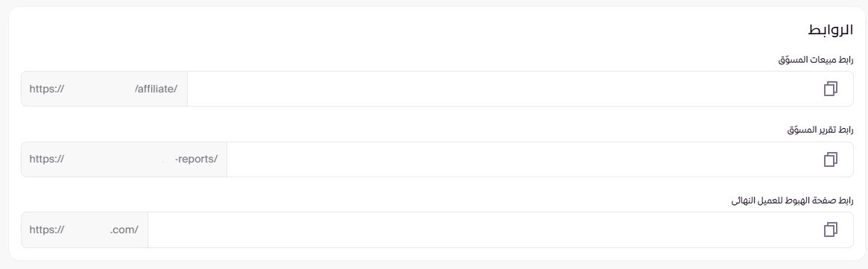Copy the رابط مبيعات المسوّق affiliate link

coord(830,89)
